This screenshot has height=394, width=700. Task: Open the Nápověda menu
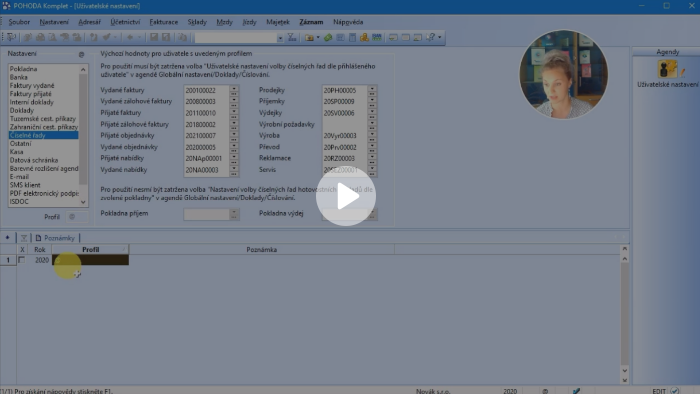348,22
